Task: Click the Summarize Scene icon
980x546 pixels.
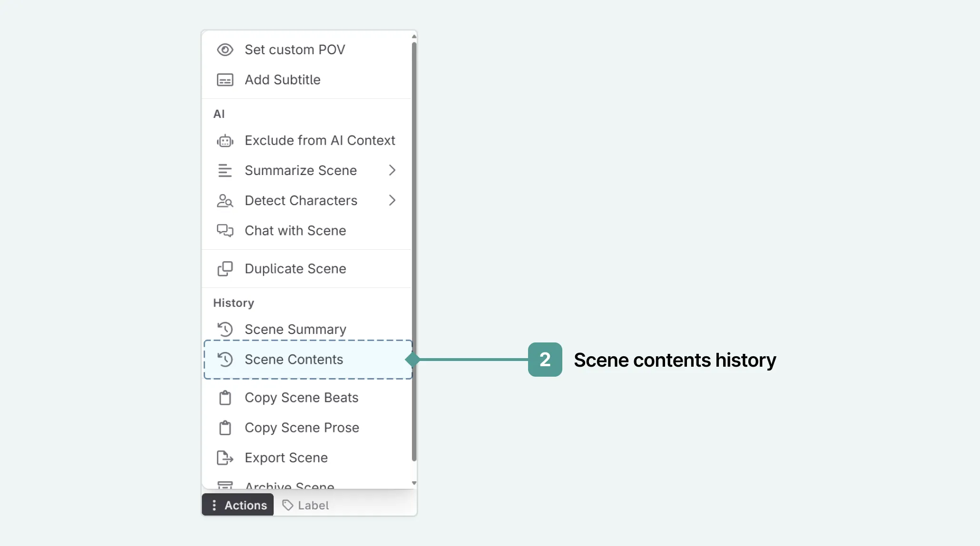Action: pos(225,170)
